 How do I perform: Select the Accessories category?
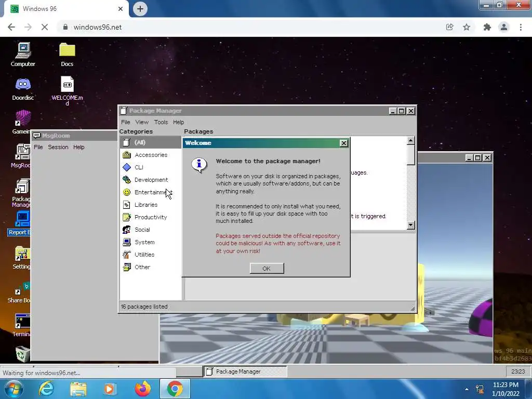pos(150,155)
